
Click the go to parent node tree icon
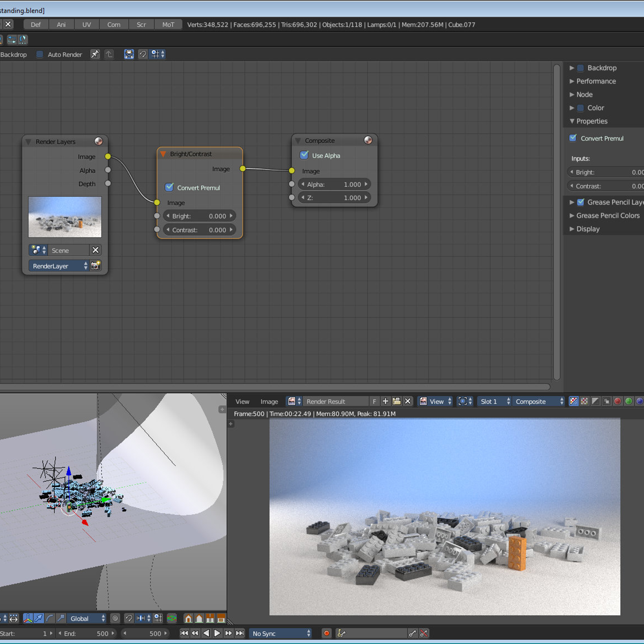[x=109, y=54]
